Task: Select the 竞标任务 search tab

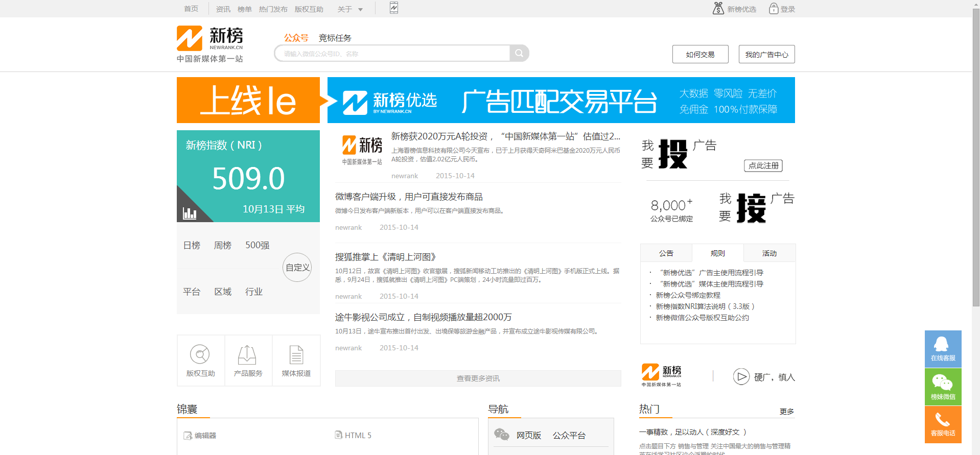Action: 335,38
